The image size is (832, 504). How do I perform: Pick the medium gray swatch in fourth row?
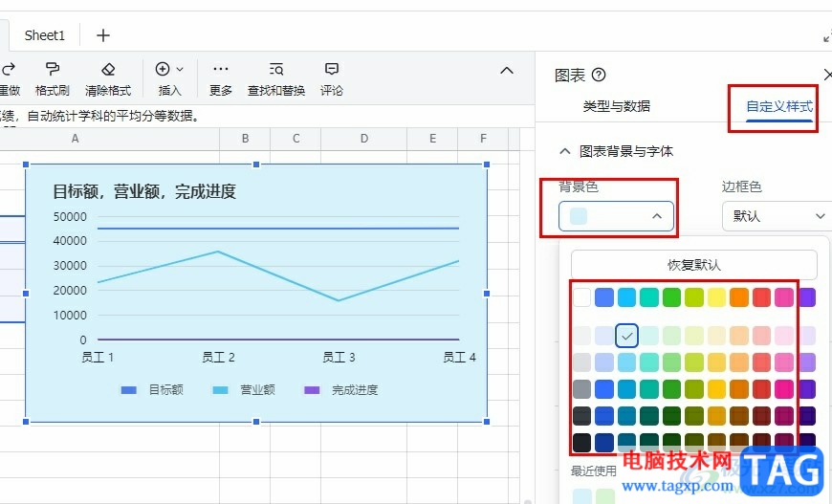tap(582, 389)
